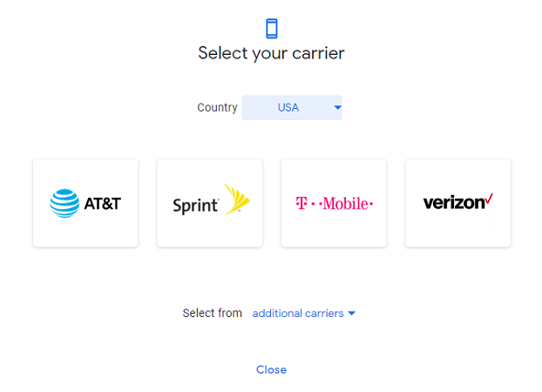Expand the additional carriers list
This screenshot has width=542, height=392.
click(x=298, y=313)
